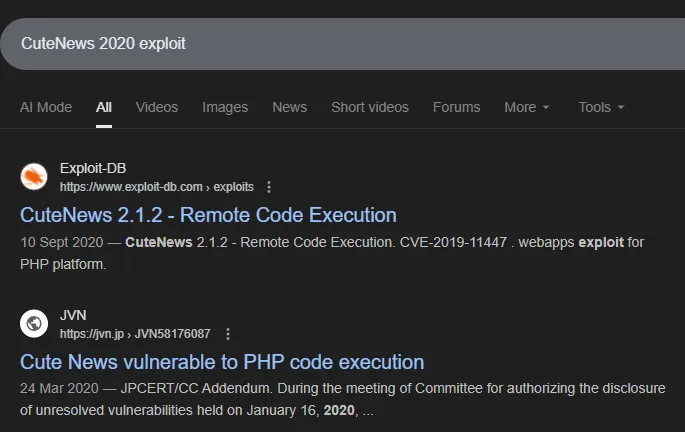Open the Tools dropdown
This screenshot has width=685, height=432.
pos(601,107)
